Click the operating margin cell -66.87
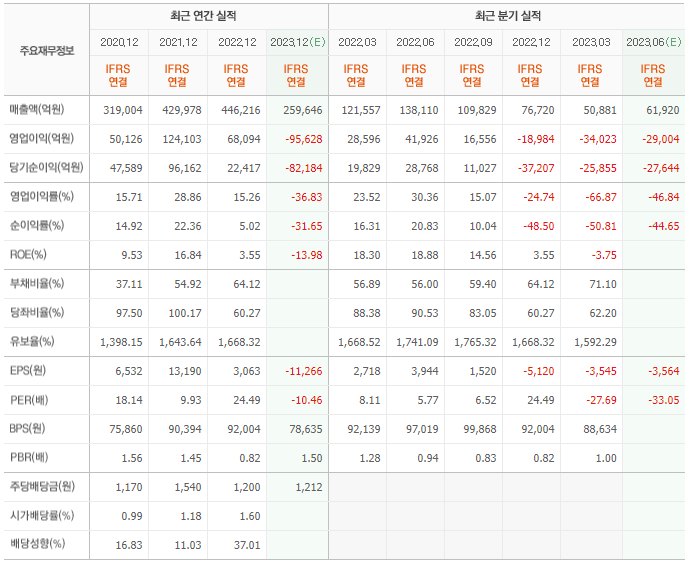Screen dimensions: 690x563 tap(601, 197)
